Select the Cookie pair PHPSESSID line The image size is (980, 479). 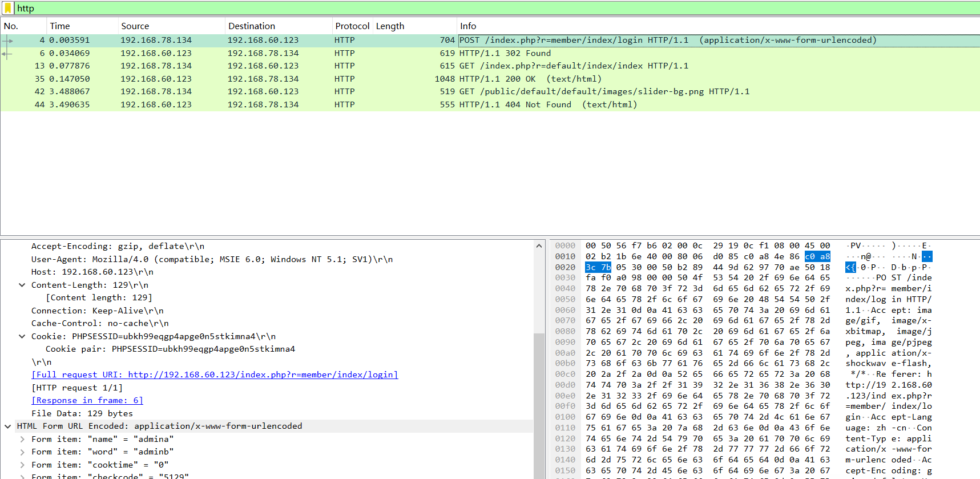170,349
